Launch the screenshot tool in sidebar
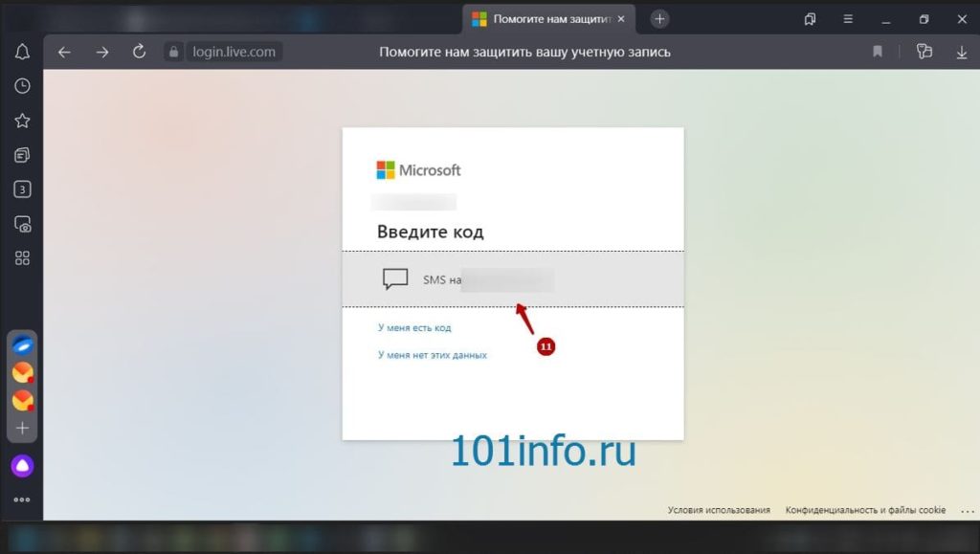This screenshot has height=554, width=980. (22, 224)
